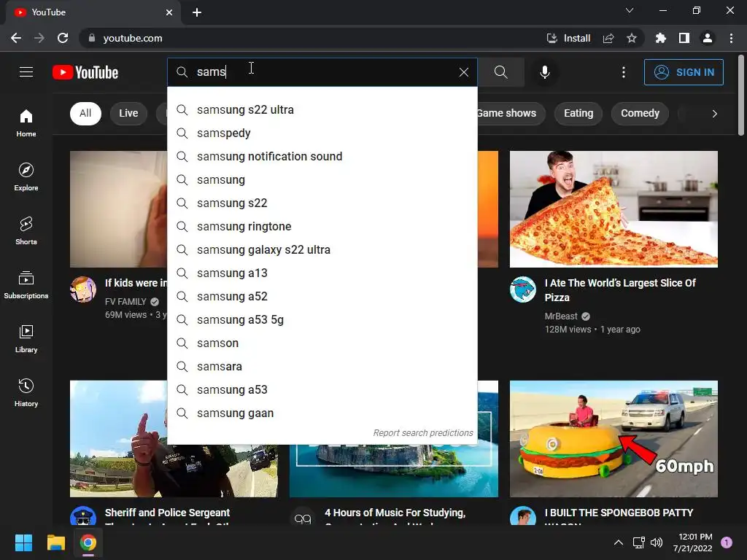Share this page icon
Screen dimensions: 747x560
(x=608, y=38)
